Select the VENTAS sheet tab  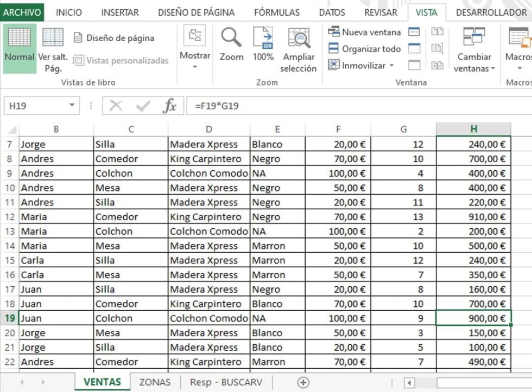pyautogui.click(x=102, y=382)
